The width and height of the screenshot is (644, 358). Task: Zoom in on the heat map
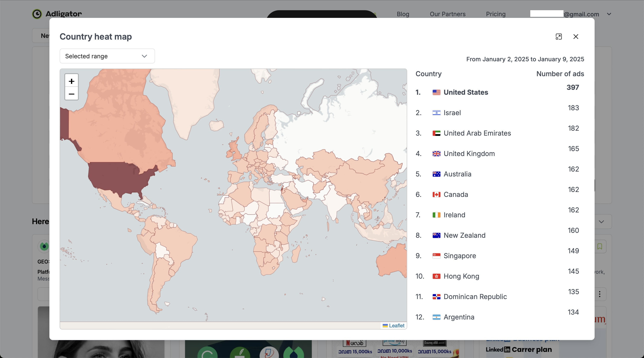[x=72, y=81]
